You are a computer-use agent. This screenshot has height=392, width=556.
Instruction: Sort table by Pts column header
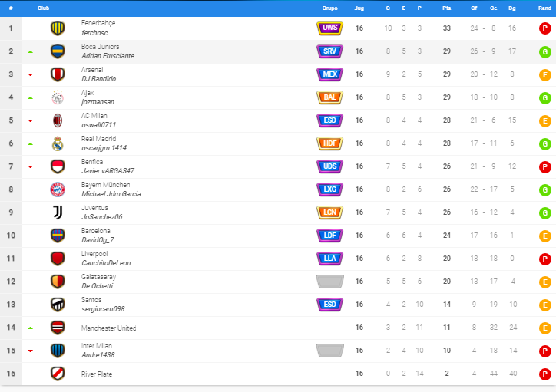pyautogui.click(x=446, y=8)
